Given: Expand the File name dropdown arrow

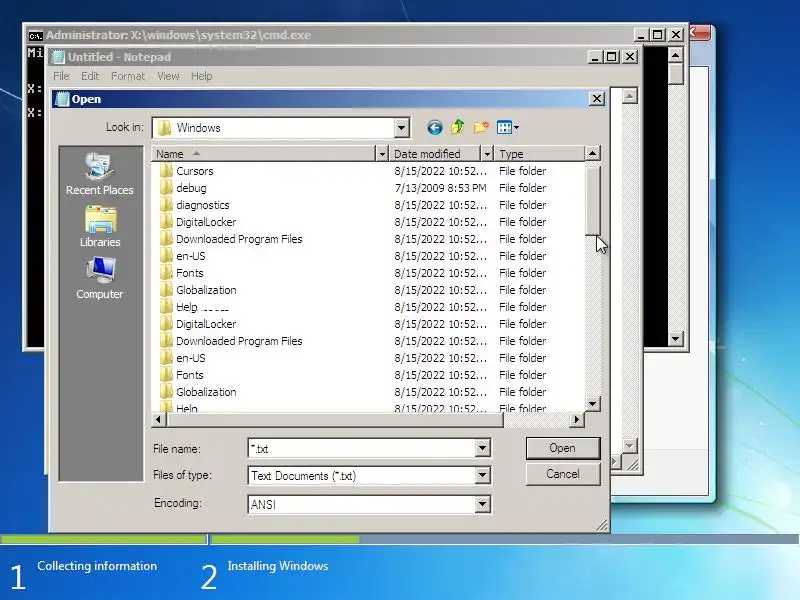Looking at the screenshot, I should tap(482, 448).
